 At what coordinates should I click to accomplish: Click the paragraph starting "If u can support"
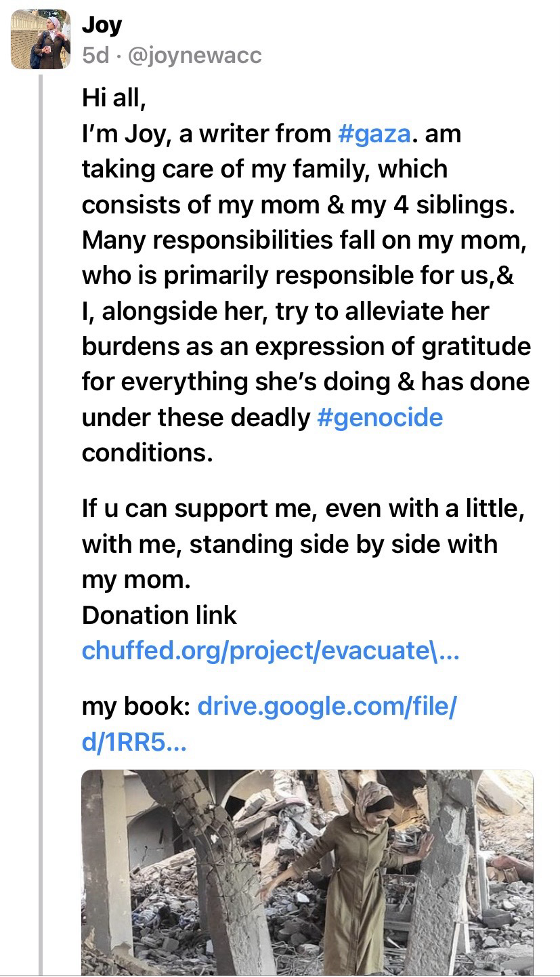301,509
